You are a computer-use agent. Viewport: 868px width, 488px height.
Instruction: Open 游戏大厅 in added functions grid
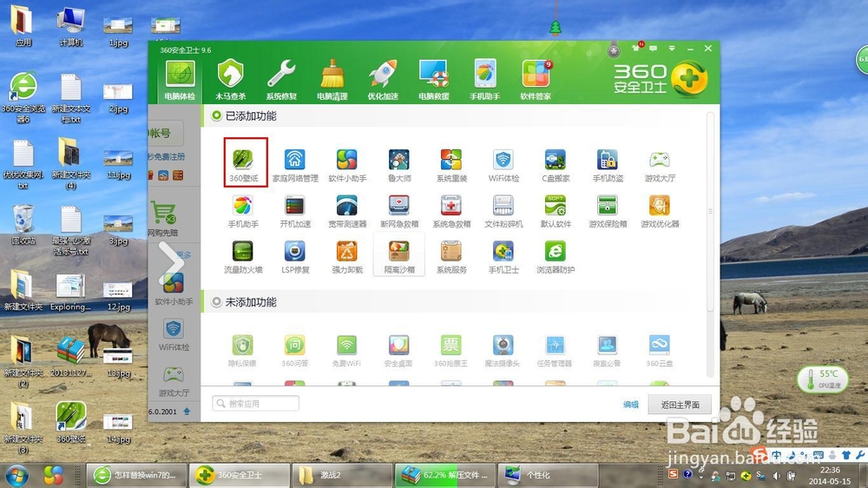[660, 165]
